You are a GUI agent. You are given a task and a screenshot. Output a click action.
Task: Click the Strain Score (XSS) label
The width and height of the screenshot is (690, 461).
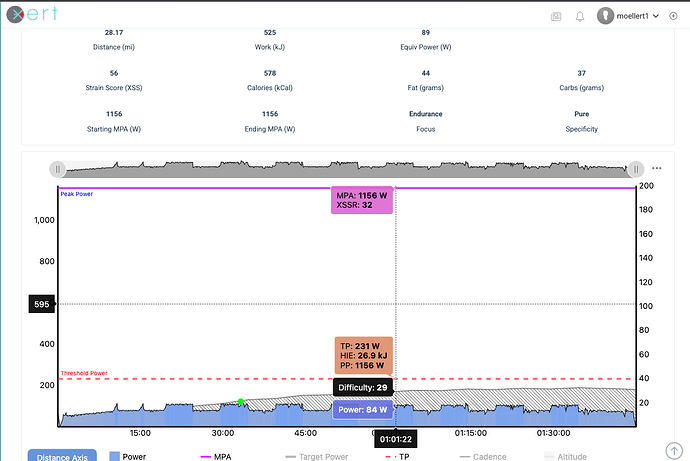click(x=114, y=88)
